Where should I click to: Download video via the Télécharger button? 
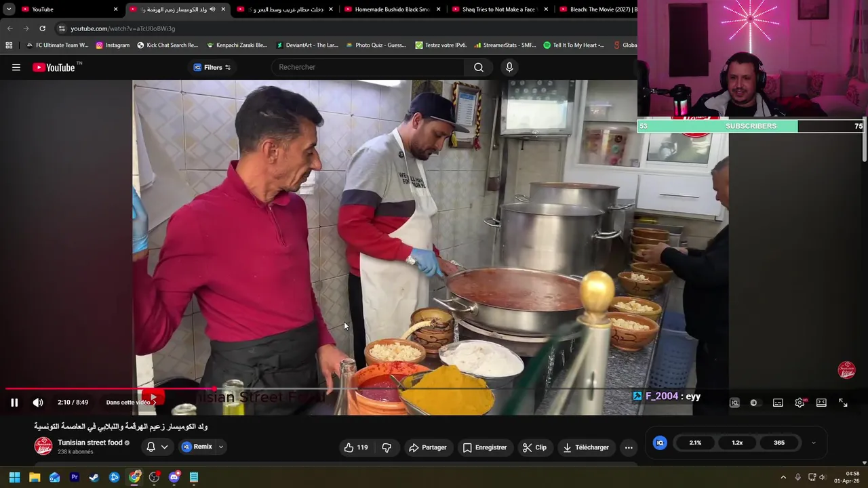[586, 447]
